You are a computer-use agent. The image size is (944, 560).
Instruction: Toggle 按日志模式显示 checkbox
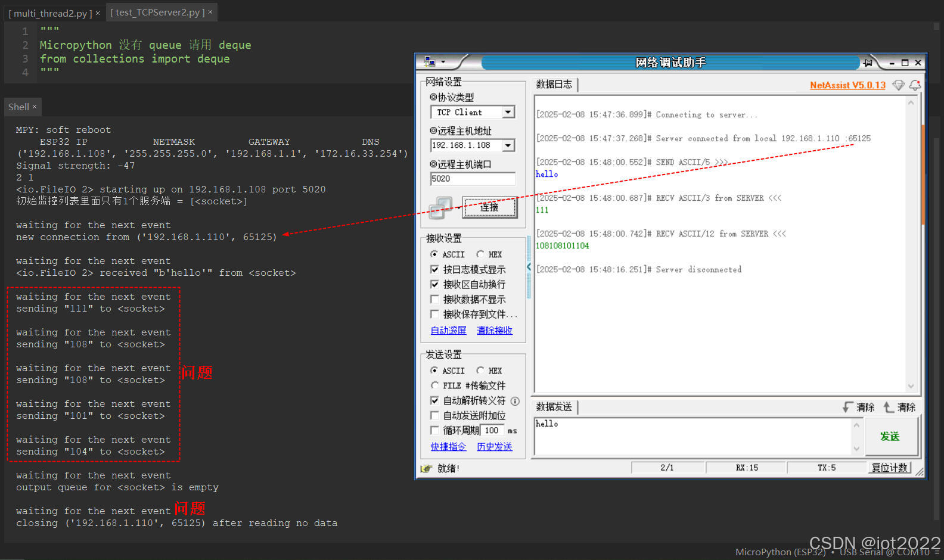click(434, 269)
